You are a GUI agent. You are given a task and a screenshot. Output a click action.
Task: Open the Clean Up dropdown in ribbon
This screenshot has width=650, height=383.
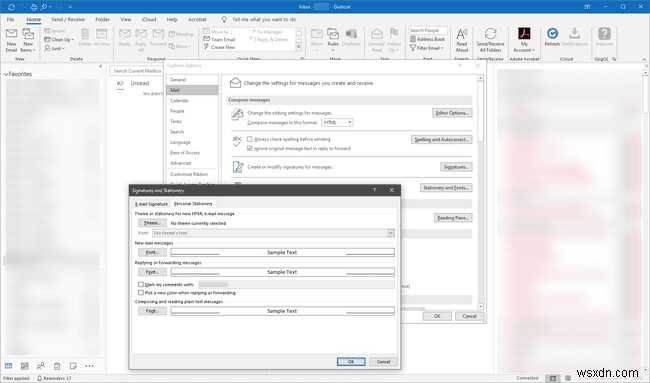(x=59, y=39)
